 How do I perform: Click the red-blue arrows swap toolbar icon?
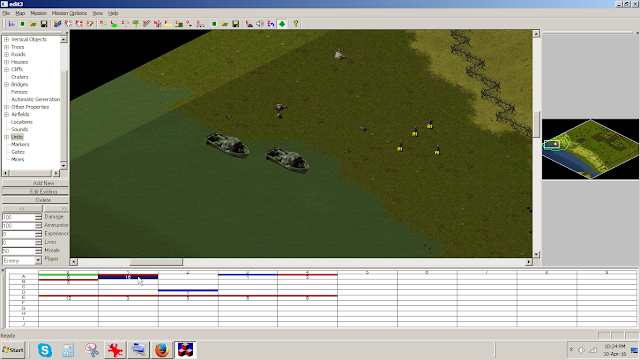(271, 24)
